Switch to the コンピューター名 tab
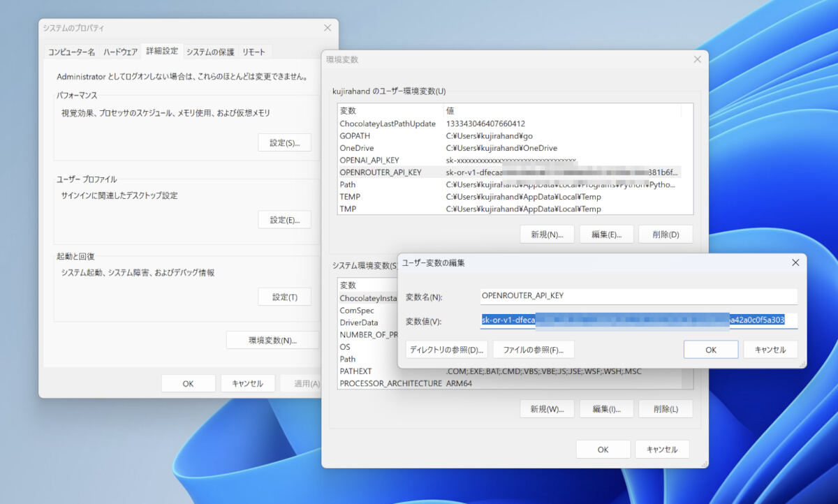The width and height of the screenshot is (838, 504). pos(75,51)
